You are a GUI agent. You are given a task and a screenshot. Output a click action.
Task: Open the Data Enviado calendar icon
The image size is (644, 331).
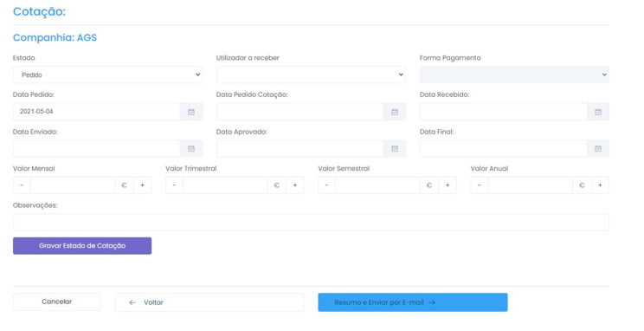point(191,148)
